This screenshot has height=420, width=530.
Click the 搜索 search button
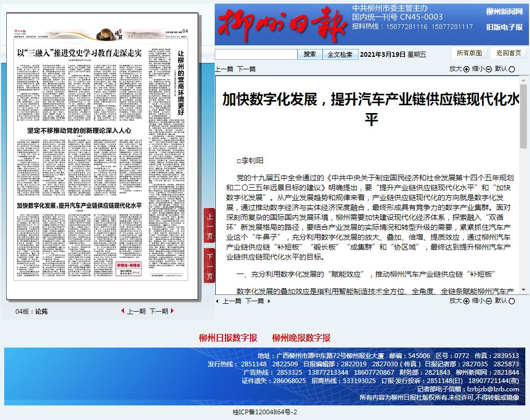310,54
